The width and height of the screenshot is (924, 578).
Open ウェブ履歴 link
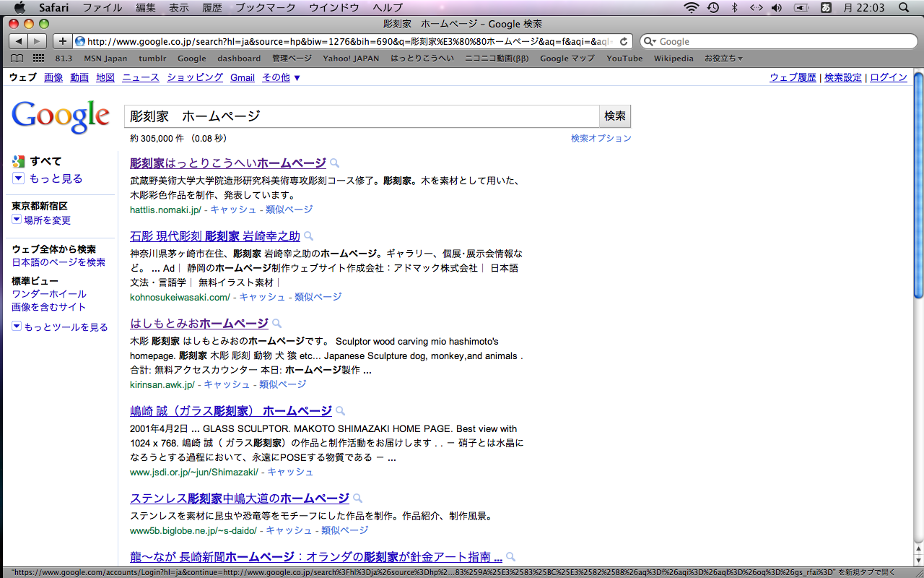[793, 77]
